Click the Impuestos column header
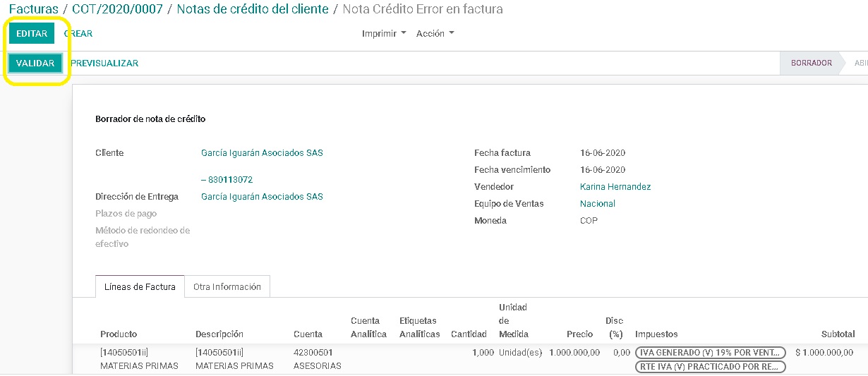Screen dimensions: 868x376 pyautogui.click(x=656, y=334)
